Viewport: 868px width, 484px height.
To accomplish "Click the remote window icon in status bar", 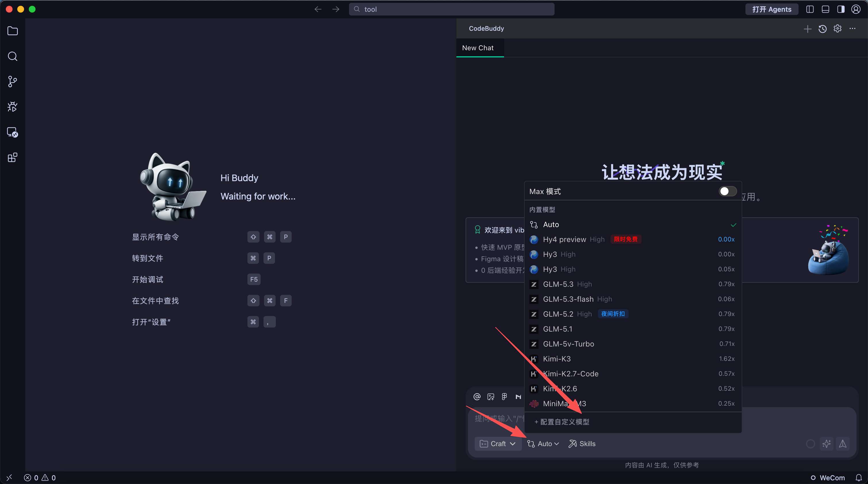I will [9, 478].
